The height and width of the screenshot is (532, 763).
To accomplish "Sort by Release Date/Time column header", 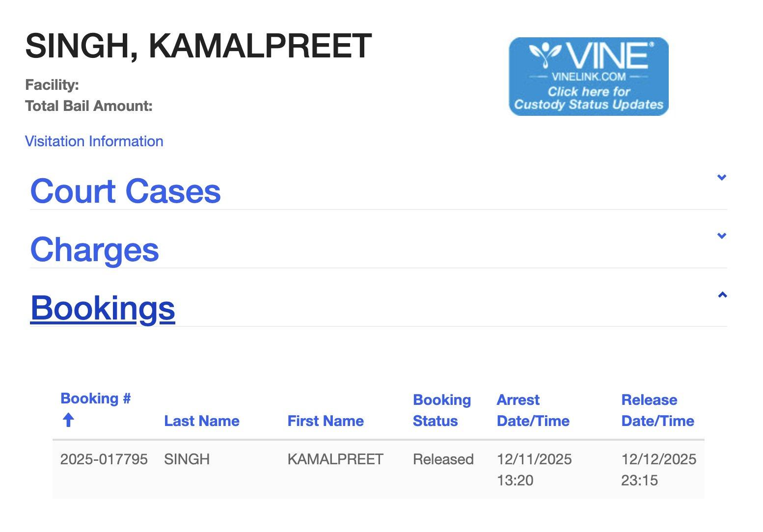I will pyautogui.click(x=657, y=410).
